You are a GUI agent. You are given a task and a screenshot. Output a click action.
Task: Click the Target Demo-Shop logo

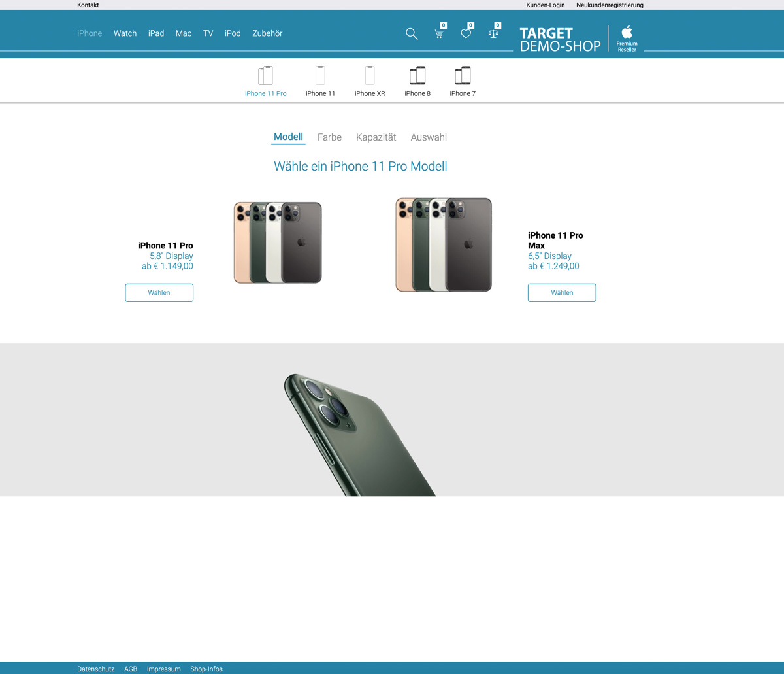click(560, 39)
